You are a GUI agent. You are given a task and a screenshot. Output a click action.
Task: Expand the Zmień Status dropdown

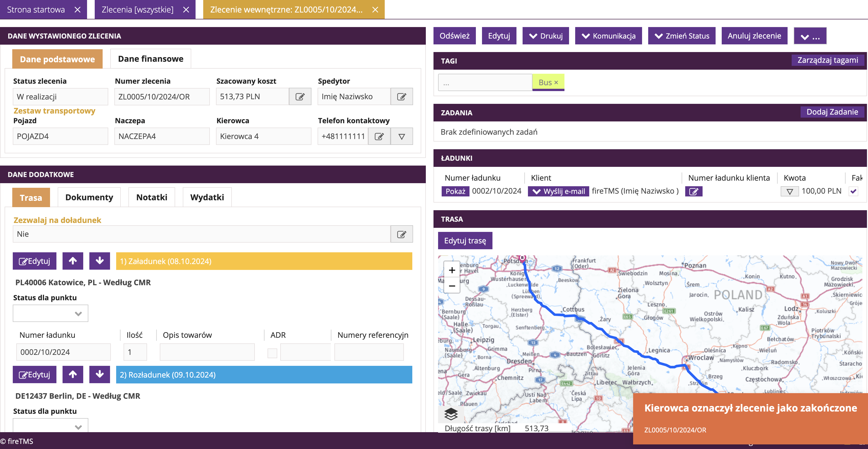tap(682, 36)
